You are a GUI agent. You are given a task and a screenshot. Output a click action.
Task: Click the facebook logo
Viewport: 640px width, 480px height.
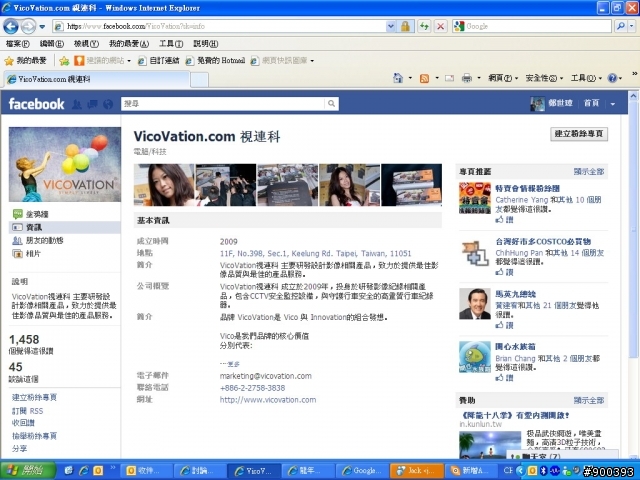click(36, 104)
